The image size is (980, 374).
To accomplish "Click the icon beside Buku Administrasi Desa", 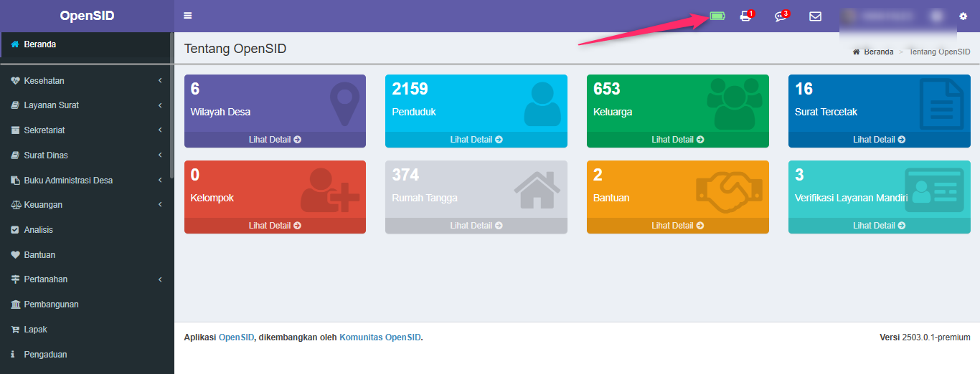I will coord(15,181).
